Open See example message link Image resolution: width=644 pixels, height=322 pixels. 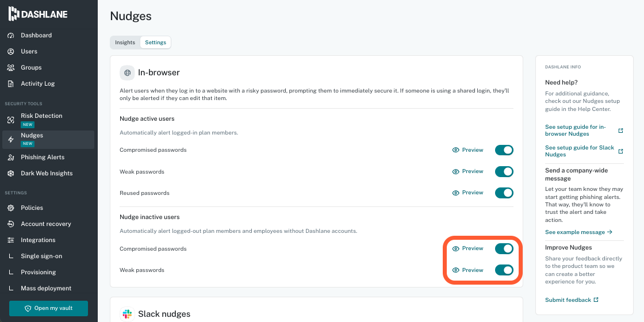pos(578,232)
